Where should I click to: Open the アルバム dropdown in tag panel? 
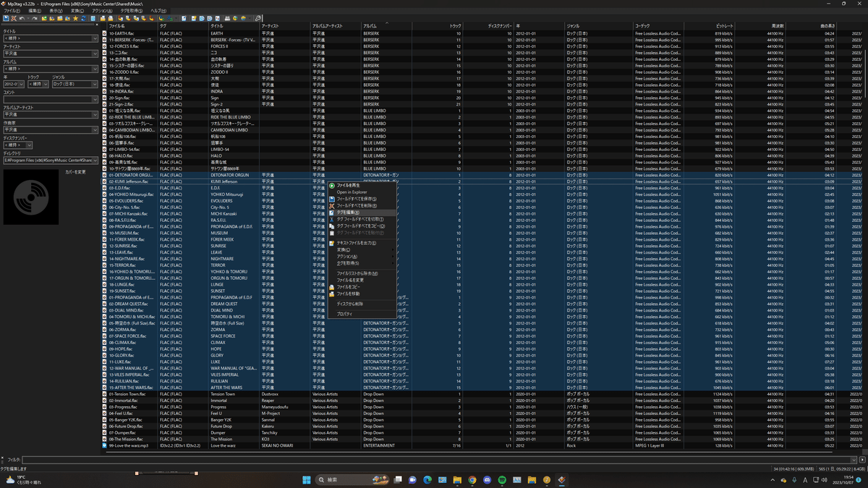click(x=95, y=69)
